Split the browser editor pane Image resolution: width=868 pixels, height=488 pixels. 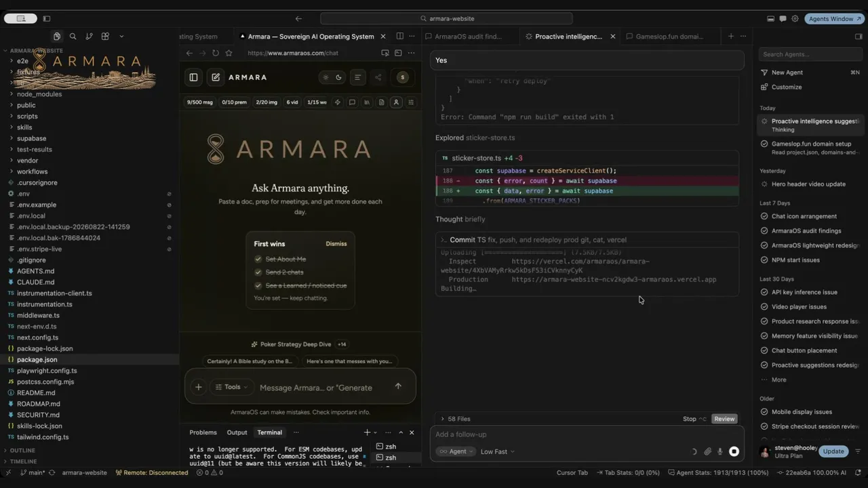(399, 37)
